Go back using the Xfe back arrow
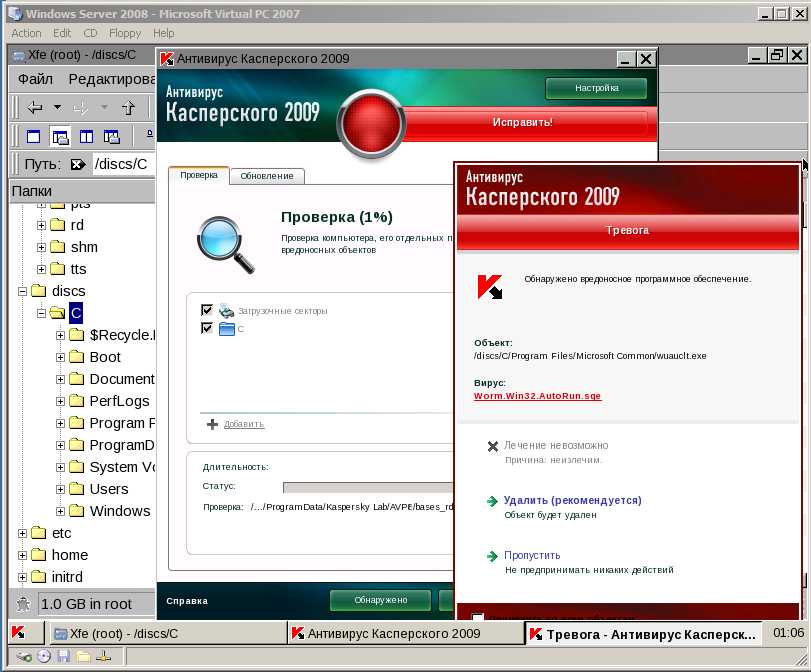This screenshot has height=672, width=811. [x=34, y=108]
